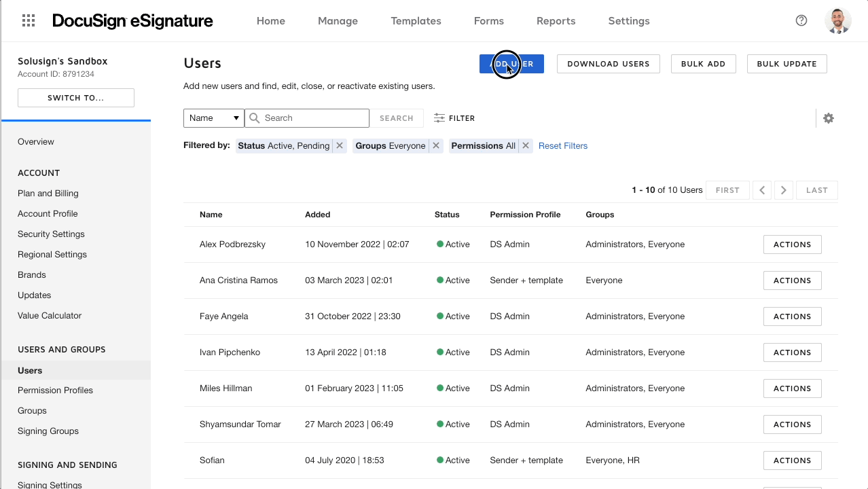868x489 pixels.
Task: Click user name Sofian
Action: click(x=212, y=460)
